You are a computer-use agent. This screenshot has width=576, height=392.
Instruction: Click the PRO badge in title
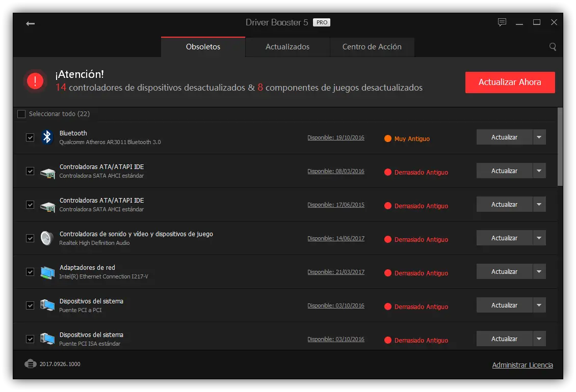point(322,22)
